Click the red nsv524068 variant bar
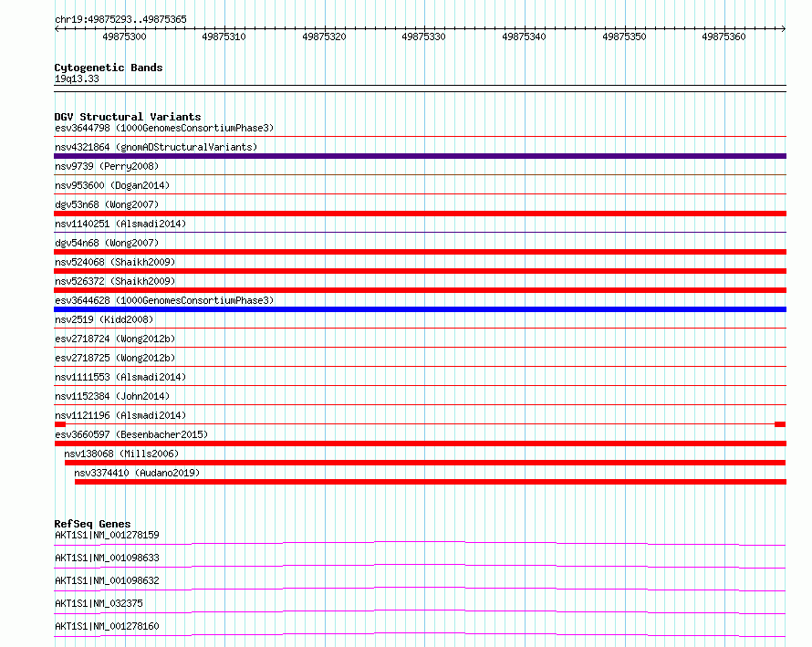 click(x=420, y=271)
